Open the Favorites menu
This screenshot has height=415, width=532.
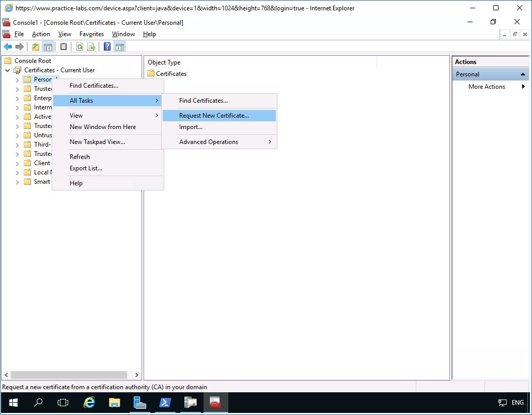91,34
